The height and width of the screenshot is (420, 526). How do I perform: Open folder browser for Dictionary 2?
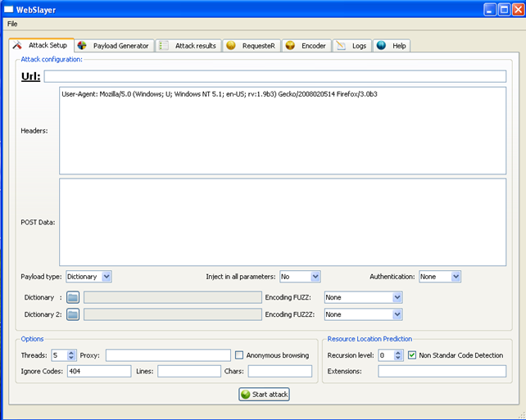(x=72, y=314)
